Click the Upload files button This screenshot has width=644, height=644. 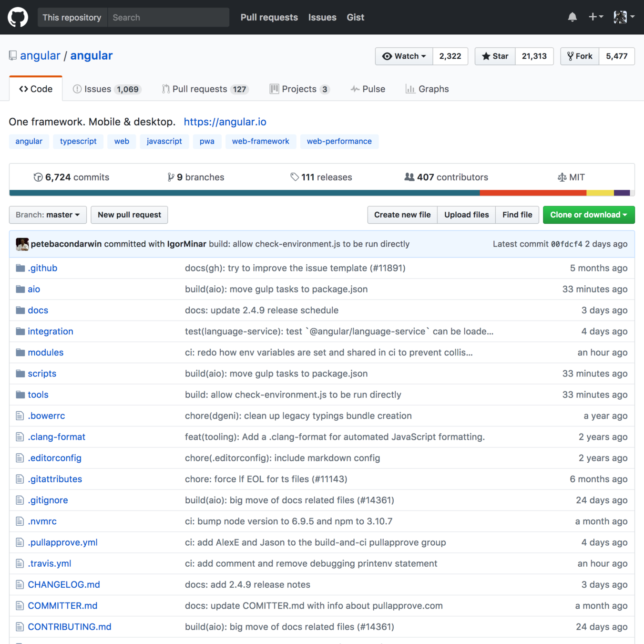467,215
